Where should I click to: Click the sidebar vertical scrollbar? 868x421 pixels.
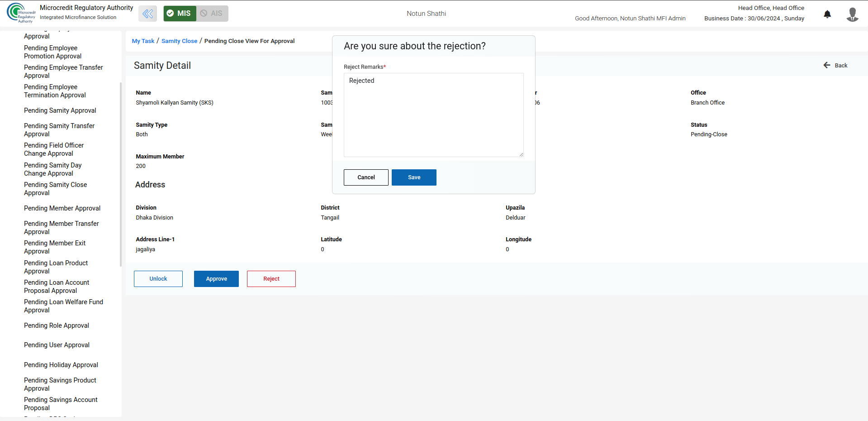pyautogui.click(x=120, y=174)
